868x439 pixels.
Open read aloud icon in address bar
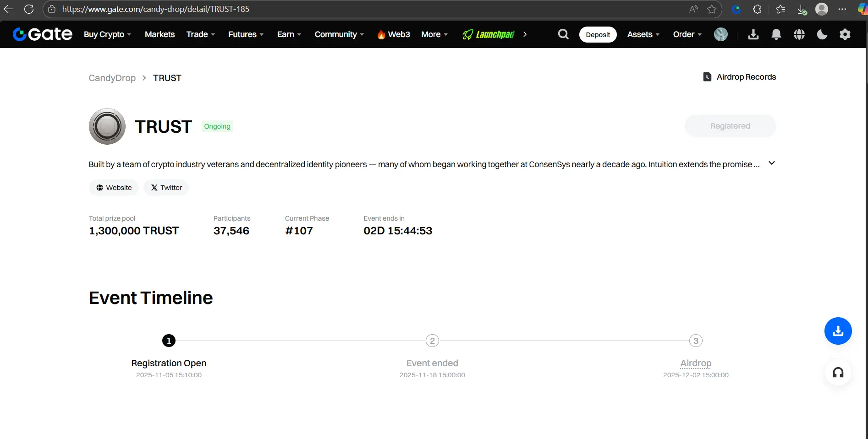[693, 9]
